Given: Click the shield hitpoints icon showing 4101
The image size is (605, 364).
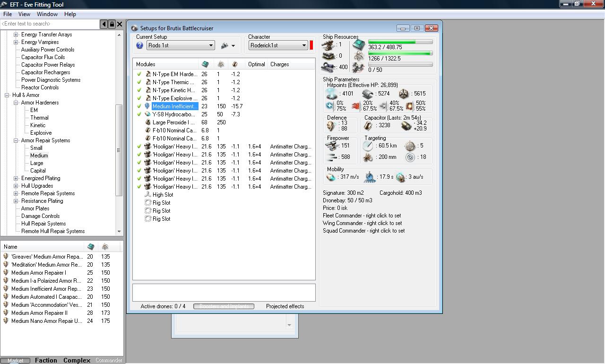Looking at the screenshot, I should pos(332,94).
